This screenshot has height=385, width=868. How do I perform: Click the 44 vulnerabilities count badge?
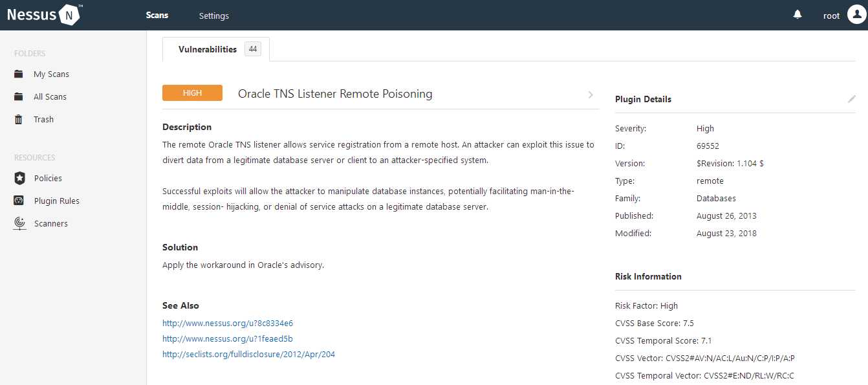[253, 49]
